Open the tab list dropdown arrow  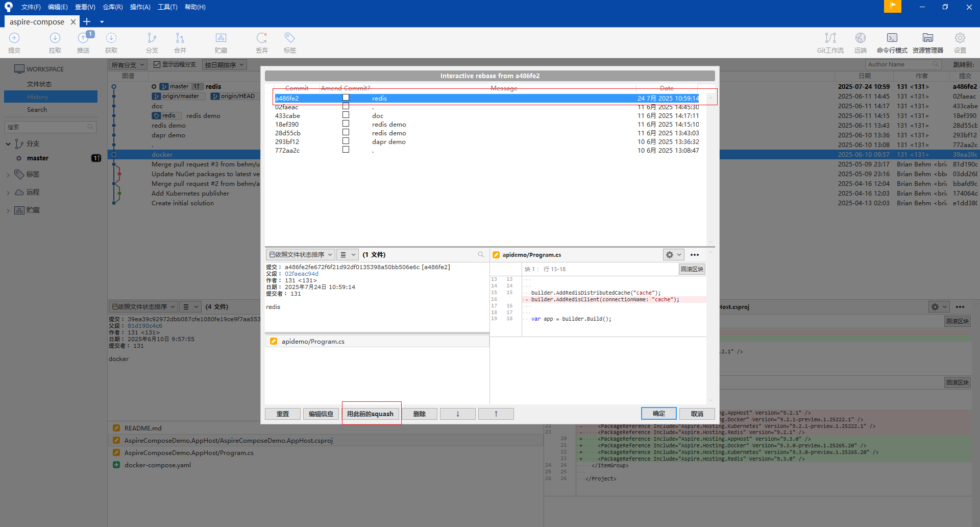pyautogui.click(x=102, y=22)
